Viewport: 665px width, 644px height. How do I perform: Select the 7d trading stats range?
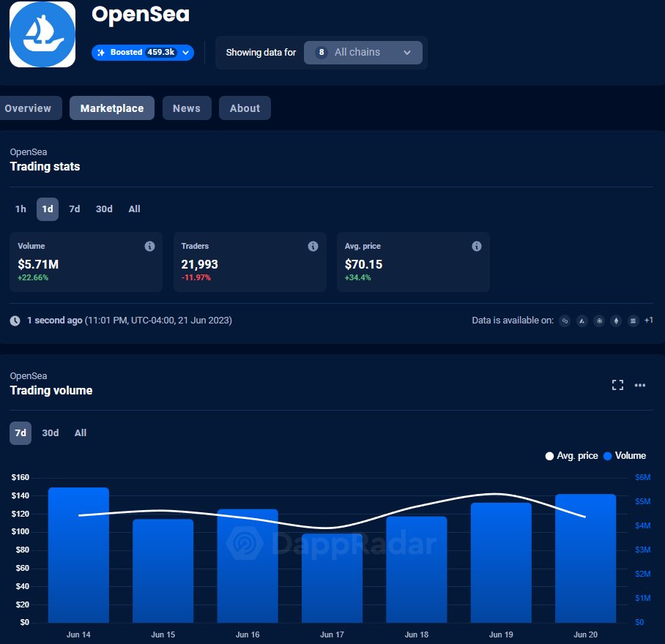pyautogui.click(x=74, y=209)
